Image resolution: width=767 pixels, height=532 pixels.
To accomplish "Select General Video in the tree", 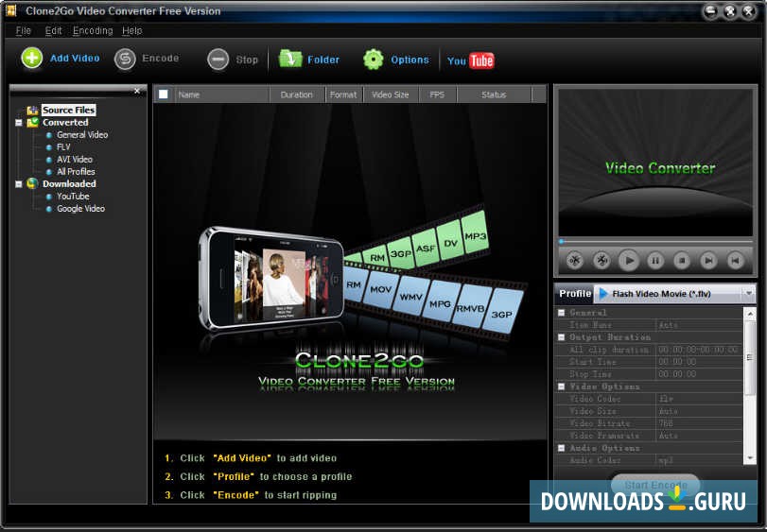I will click(x=82, y=135).
